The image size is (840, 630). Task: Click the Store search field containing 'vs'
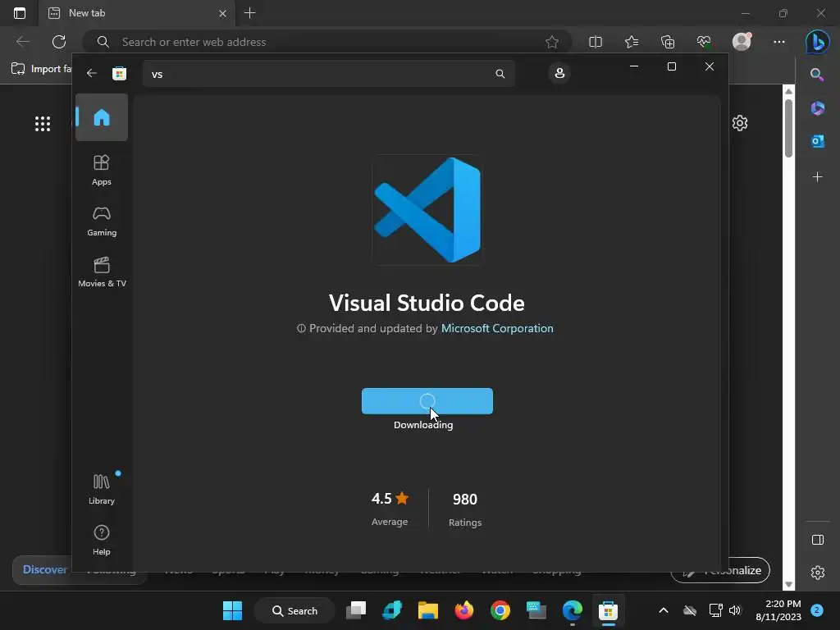[328, 74]
